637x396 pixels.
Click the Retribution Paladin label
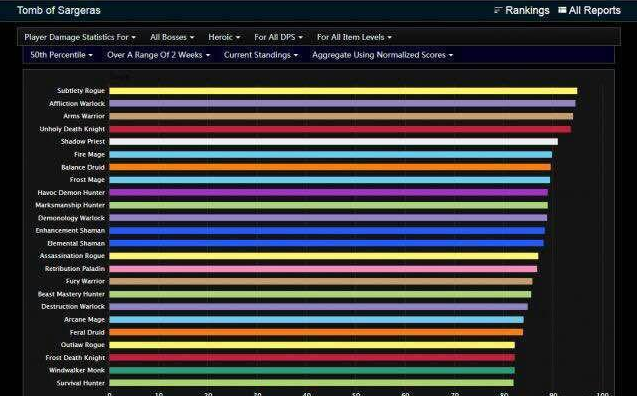pyautogui.click(x=75, y=269)
